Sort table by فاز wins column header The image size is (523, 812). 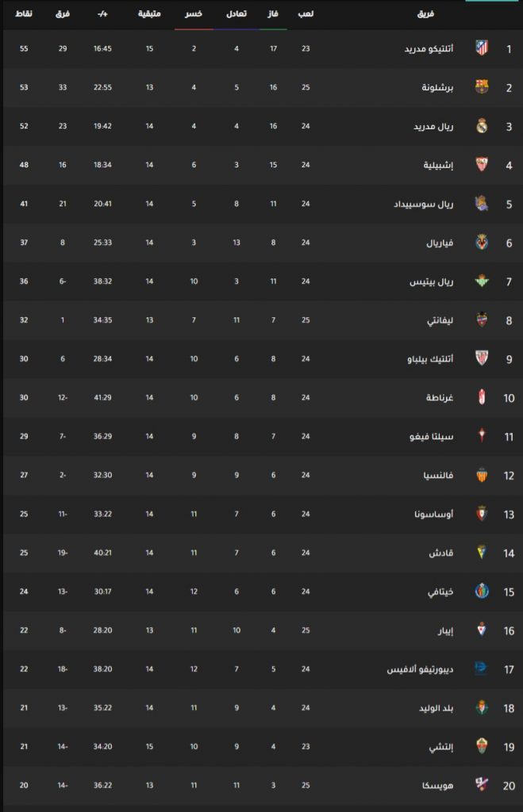coord(273,13)
